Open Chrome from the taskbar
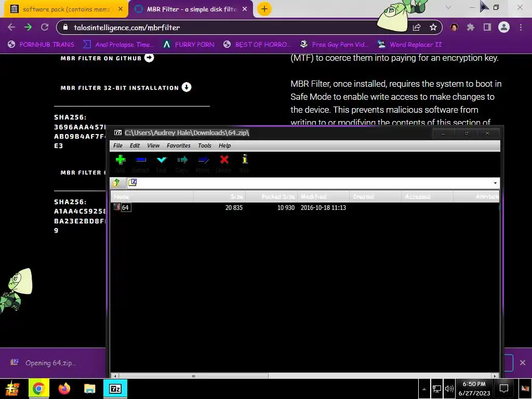Viewport: 532px width, 399px height. click(38, 389)
